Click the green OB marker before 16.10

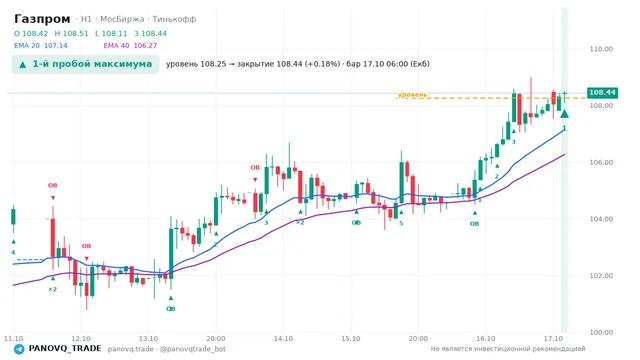474,219
